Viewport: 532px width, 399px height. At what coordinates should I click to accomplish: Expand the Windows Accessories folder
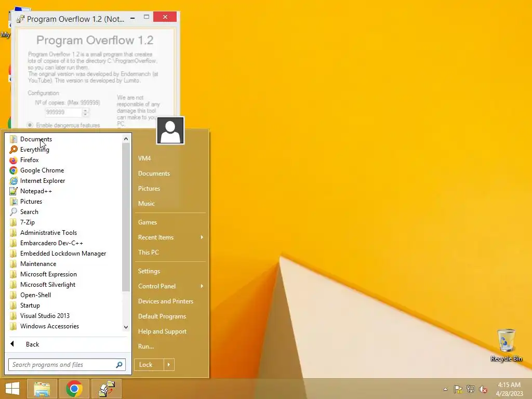(x=49, y=326)
